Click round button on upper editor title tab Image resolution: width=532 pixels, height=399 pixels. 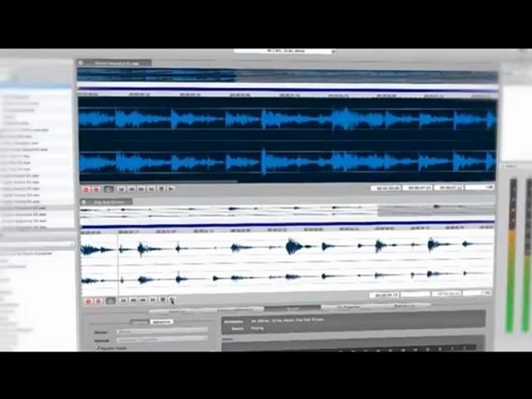[x=81, y=63]
